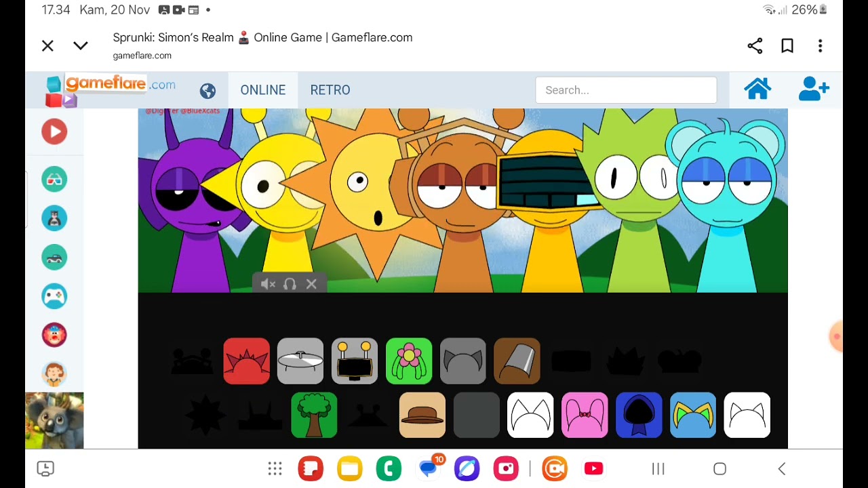Open the red clown-face sidebar category
The width and height of the screenshot is (868, 488).
click(x=54, y=335)
